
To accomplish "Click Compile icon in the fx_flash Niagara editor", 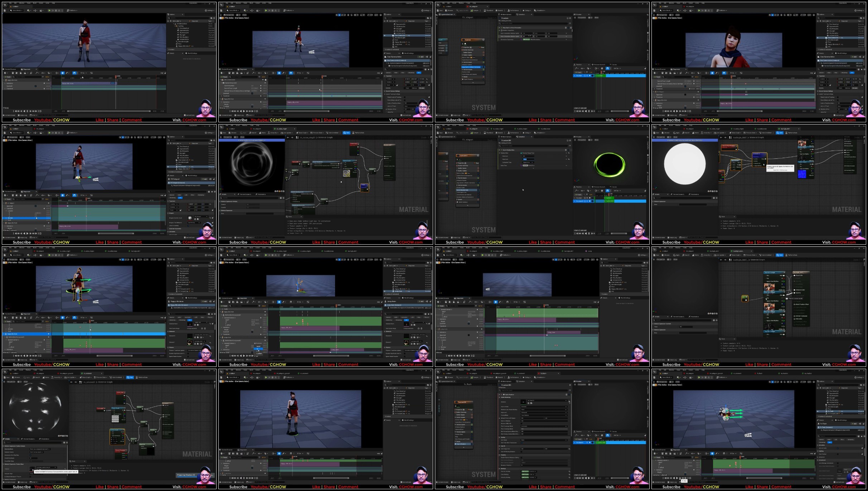I will pyautogui.click(x=471, y=377).
